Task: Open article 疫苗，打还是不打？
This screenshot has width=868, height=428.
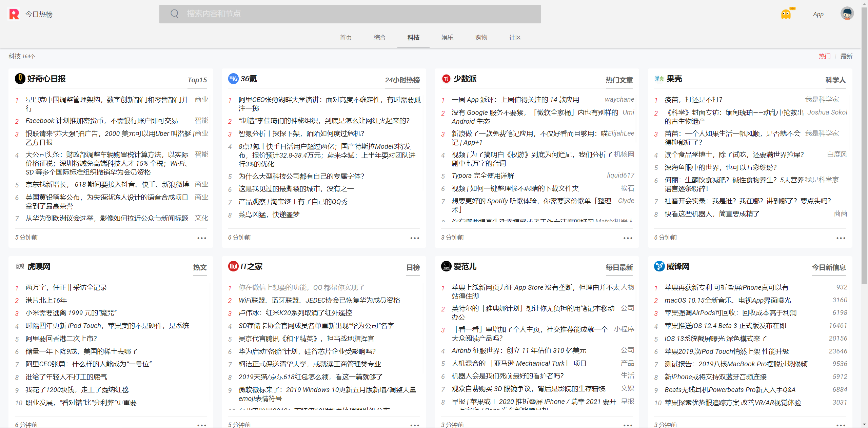Action: tap(693, 100)
